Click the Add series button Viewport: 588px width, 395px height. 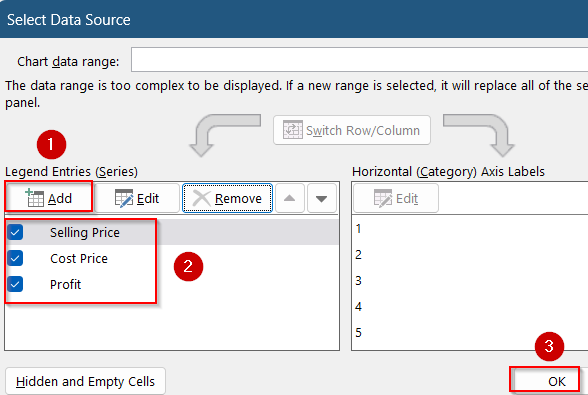[x=49, y=198]
